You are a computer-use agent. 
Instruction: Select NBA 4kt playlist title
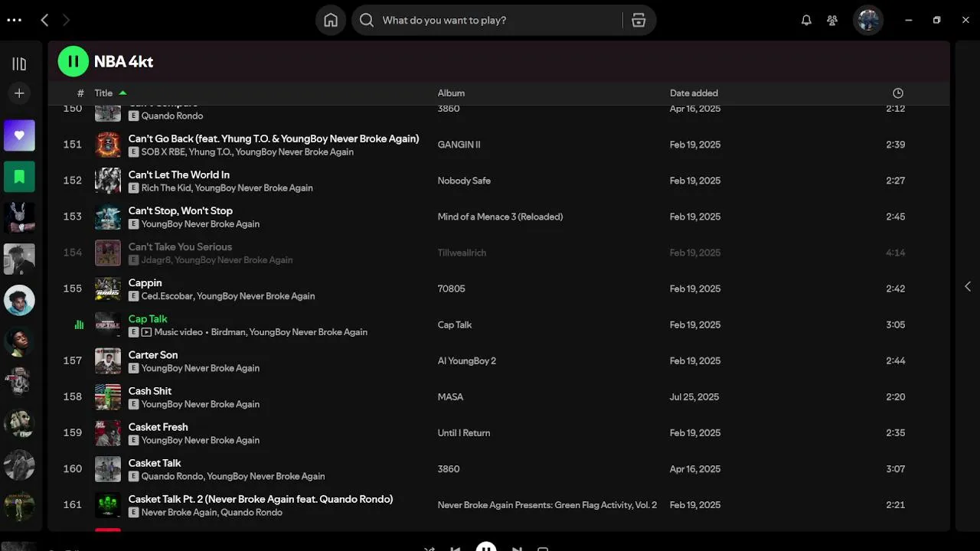tap(123, 61)
